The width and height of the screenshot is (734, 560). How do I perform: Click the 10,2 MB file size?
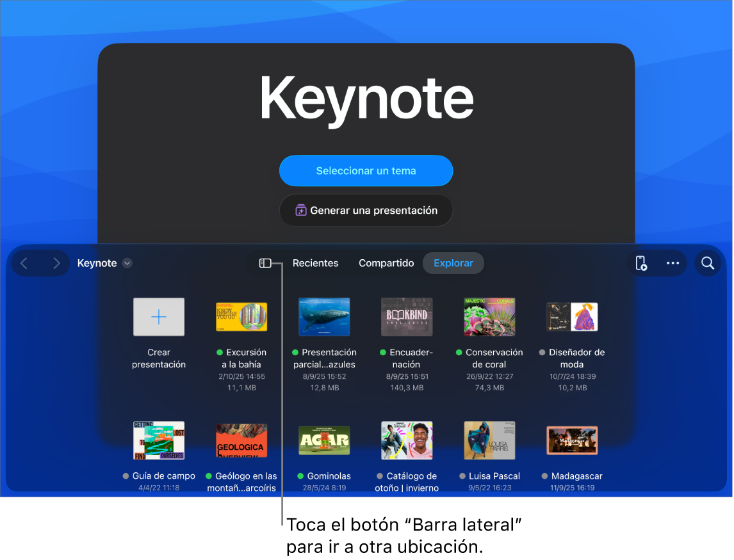(x=572, y=388)
